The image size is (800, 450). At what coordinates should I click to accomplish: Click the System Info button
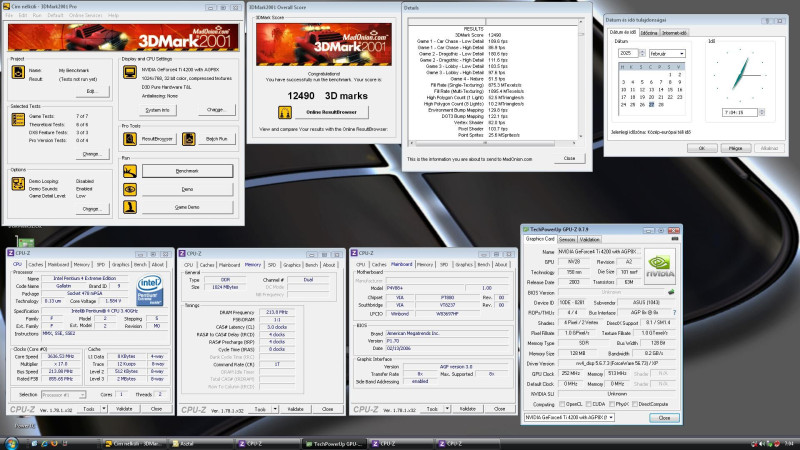pyautogui.click(x=157, y=110)
